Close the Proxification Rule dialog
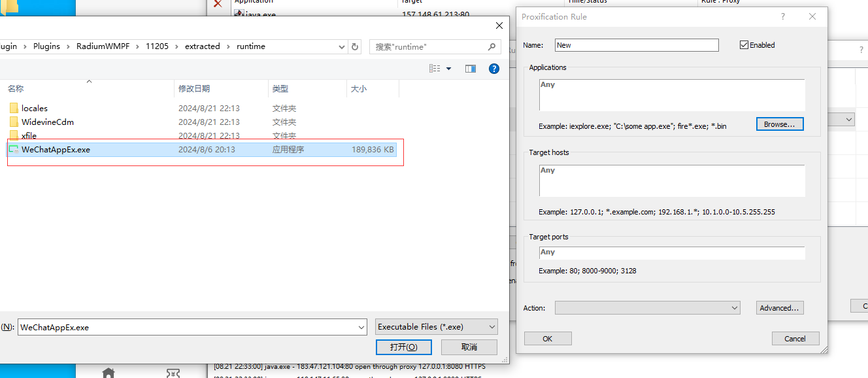 [812, 17]
